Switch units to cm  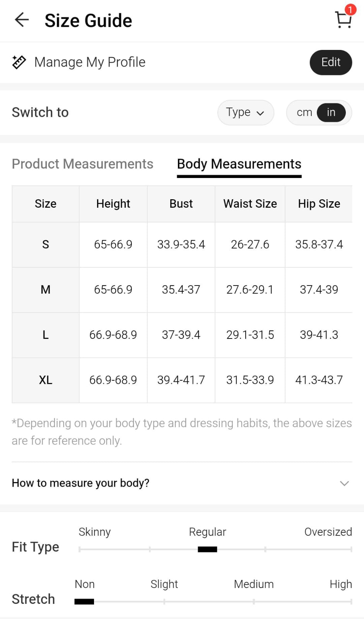tap(304, 113)
